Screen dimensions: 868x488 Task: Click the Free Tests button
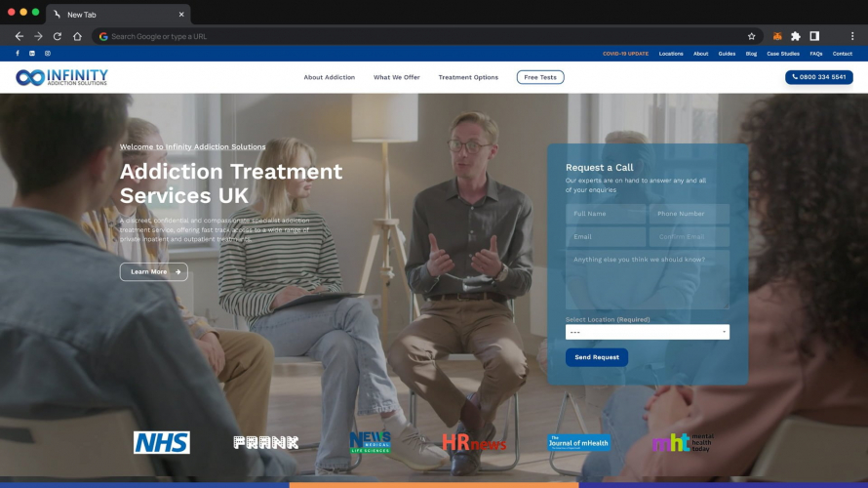(x=540, y=77)
